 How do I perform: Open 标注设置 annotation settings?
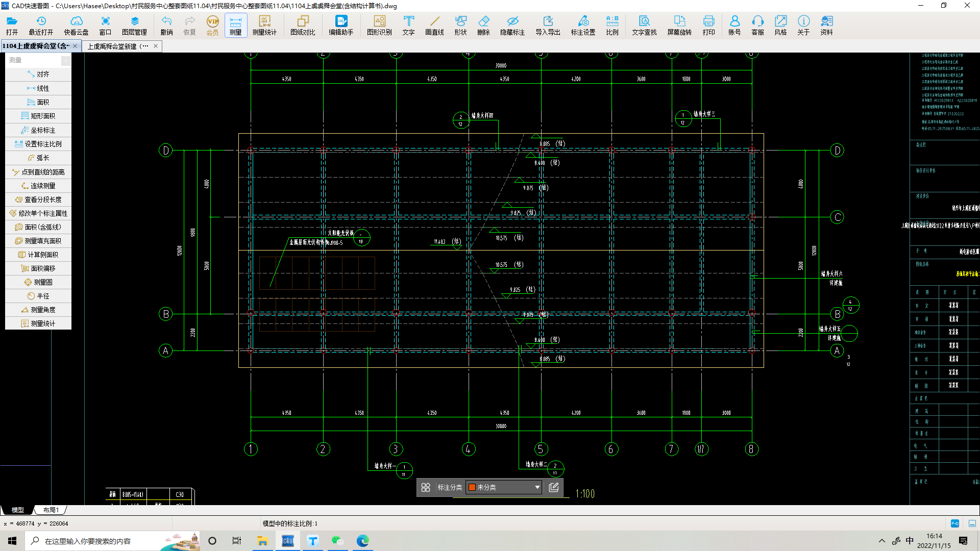pos(583,25)
